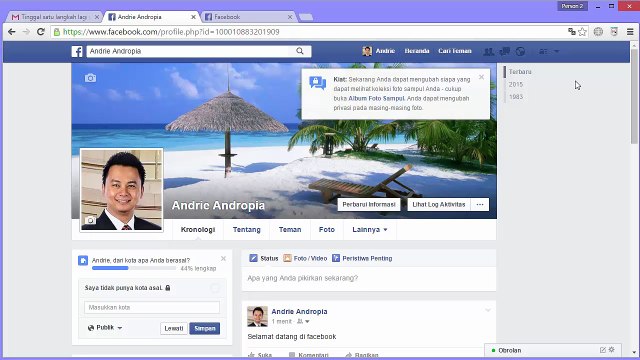The image size is (640, 360).
Task: Click the Status pencil icon
Action: 253,258
